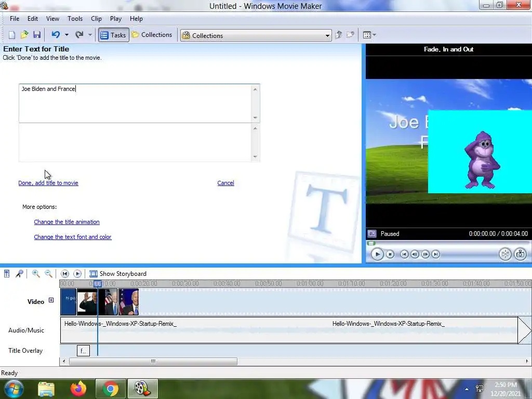Open the Play menu
Viewport: 532px width, 399px height.
(x=116, y=19)
